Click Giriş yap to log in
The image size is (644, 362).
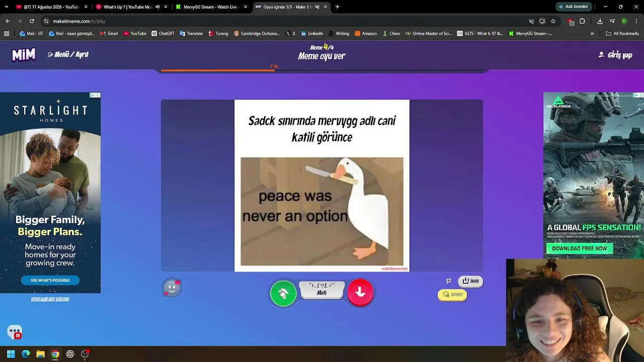(615, 55)
